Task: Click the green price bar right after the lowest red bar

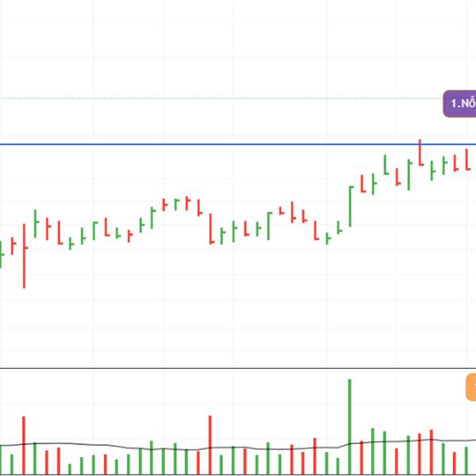Action: (x=35, y=224)
